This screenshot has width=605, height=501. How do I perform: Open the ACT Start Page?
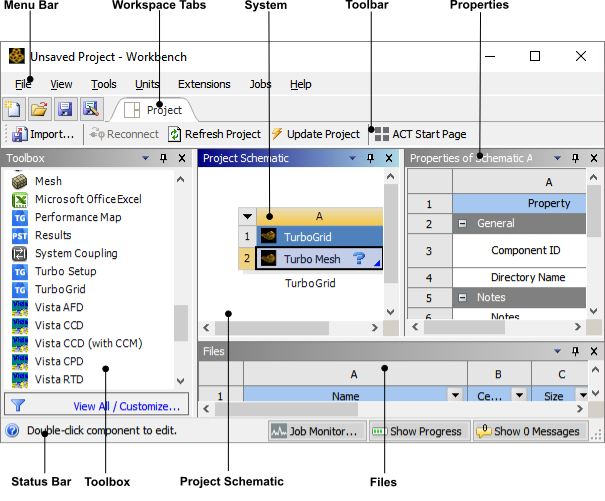tap(420, 134)
